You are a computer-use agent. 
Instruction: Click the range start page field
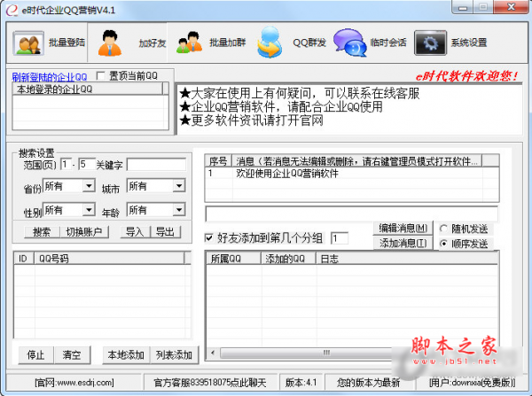[x=66, y=165]
